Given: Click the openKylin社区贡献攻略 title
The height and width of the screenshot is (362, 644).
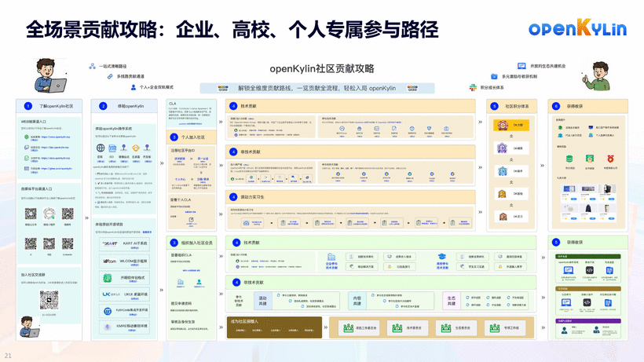Looking at the screenshot, I should pyautogui.click(x=321, y=68).
